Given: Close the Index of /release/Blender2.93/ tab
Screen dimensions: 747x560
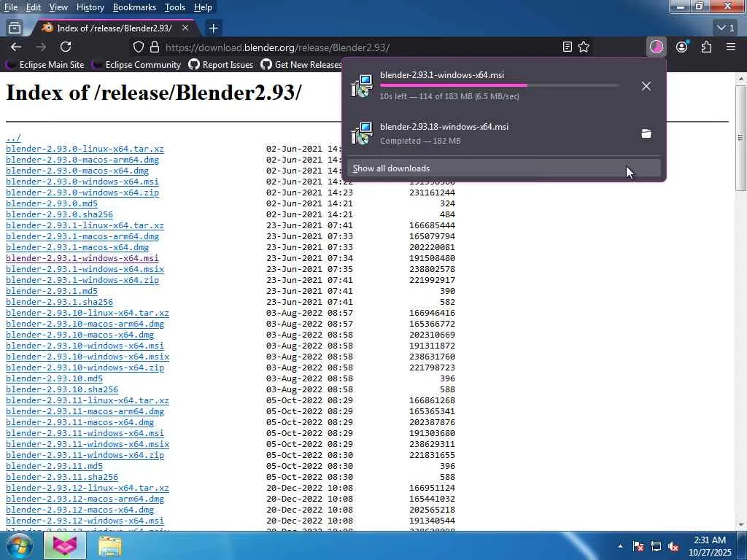Looking at the screenshot, I should click(185, 28).
